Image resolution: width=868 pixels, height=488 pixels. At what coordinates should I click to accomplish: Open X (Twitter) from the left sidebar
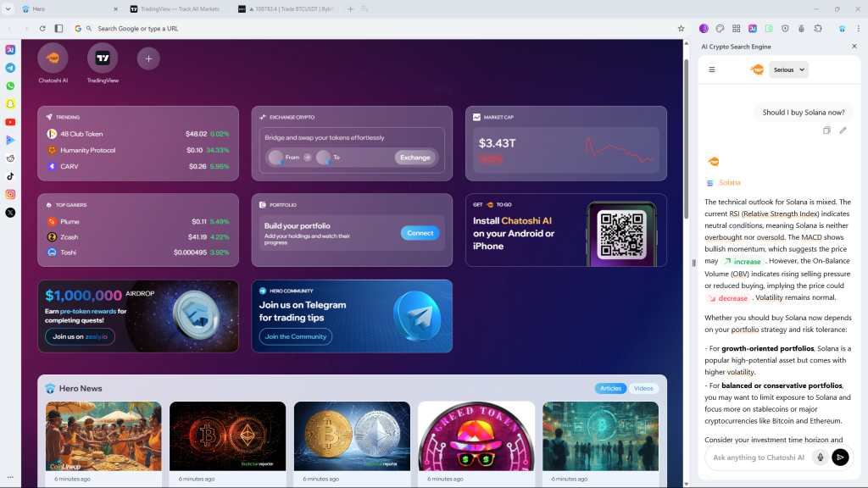pyautogui.click(x=10, y=213)
